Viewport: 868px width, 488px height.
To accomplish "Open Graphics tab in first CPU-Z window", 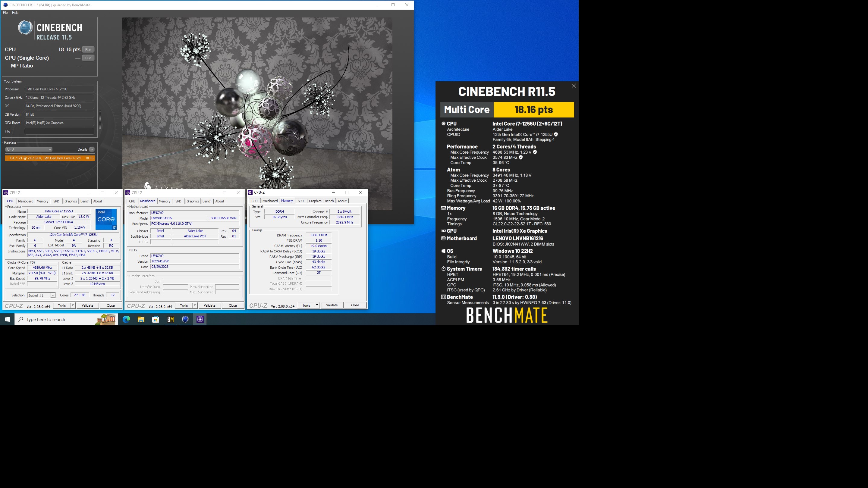I will 71,202.
